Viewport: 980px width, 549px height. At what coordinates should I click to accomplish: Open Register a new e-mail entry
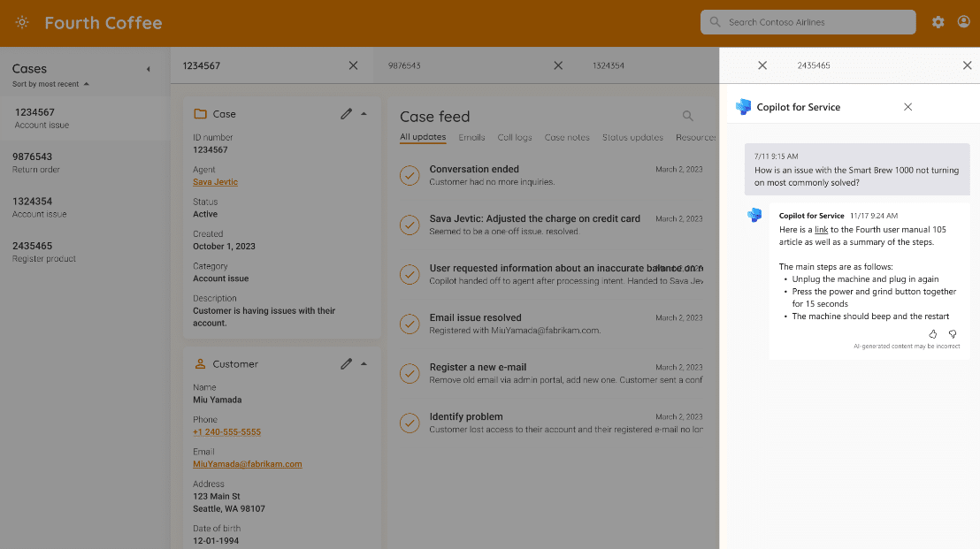coord(551,373)
